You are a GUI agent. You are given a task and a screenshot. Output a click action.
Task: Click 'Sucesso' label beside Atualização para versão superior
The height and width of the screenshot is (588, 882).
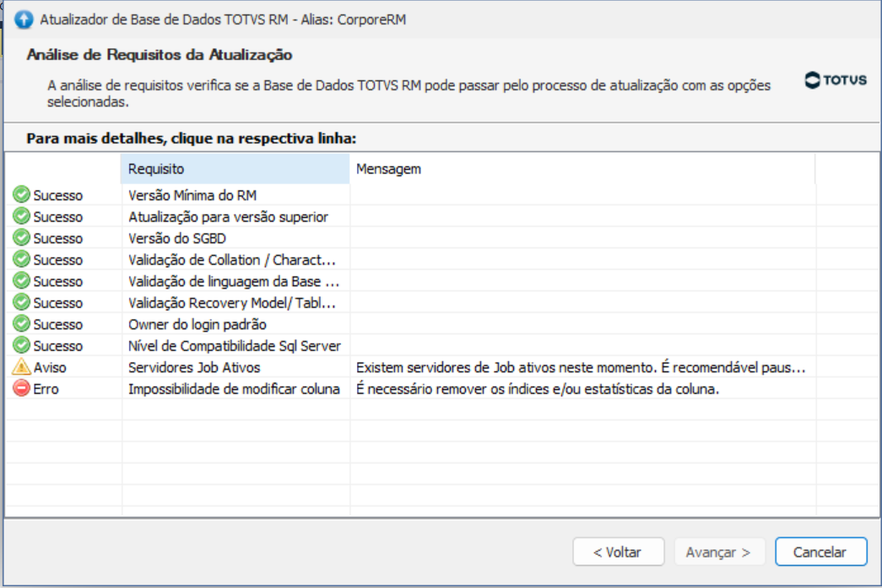pyautogui.click(x=58, y=217)
